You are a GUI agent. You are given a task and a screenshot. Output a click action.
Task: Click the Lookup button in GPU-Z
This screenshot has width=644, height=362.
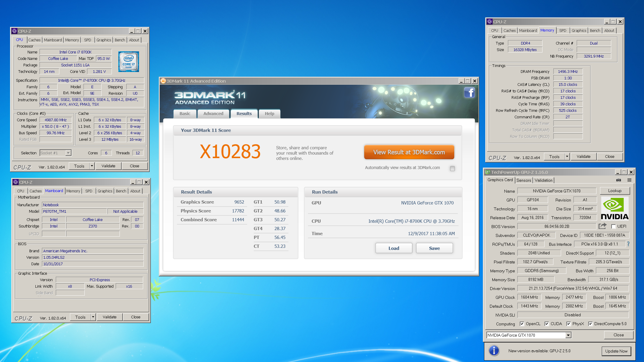pyautogui.click(x=615, y=191)
